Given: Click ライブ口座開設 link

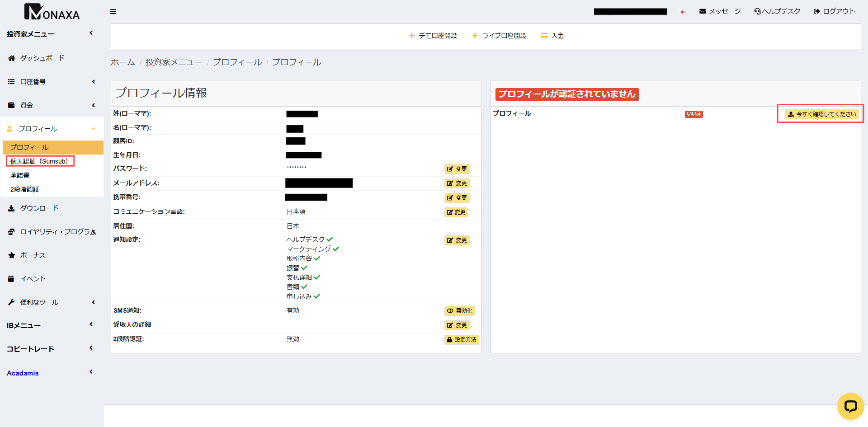Looking at the screenshot, I should coord(499,36).
